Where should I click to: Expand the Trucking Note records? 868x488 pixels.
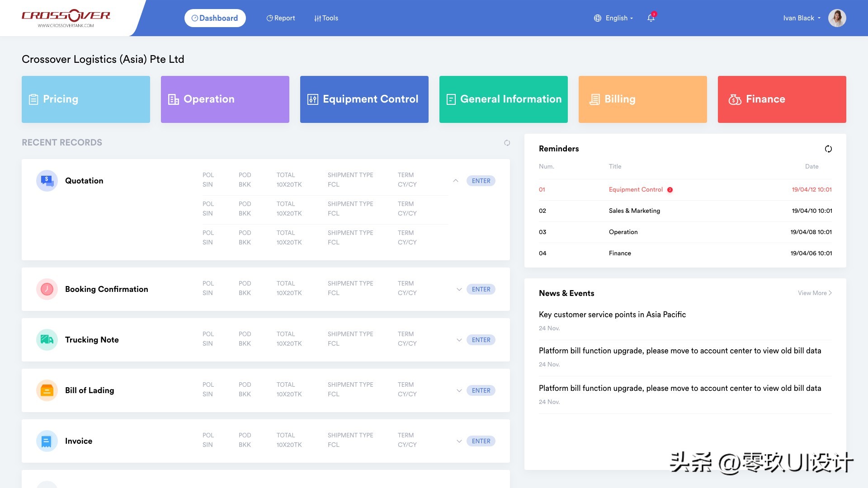pos(459,340)
